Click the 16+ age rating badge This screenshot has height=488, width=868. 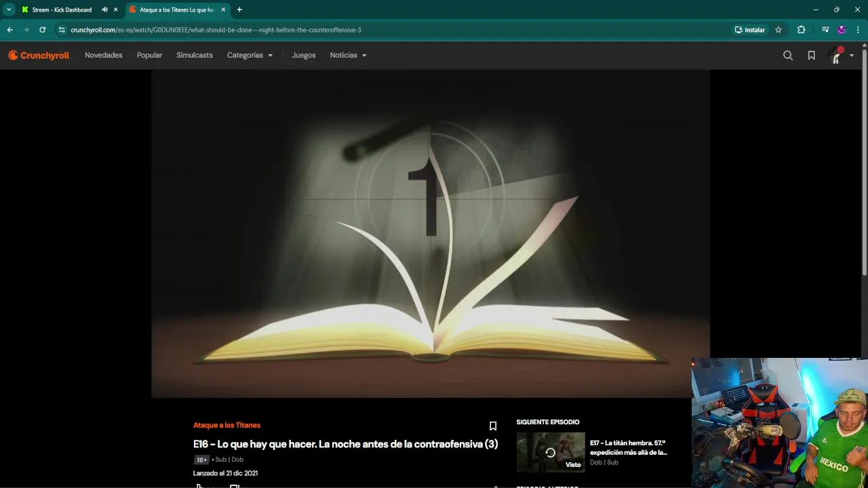click(x=201, y=460)
